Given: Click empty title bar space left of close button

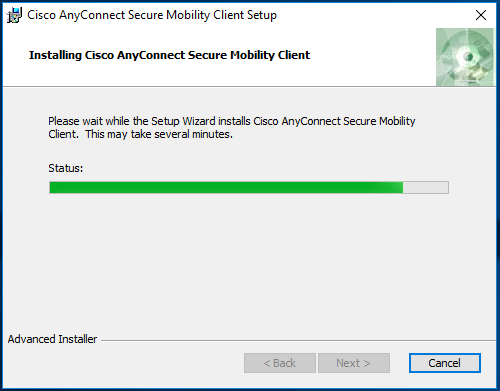Looking at the screenshot, I should pos(373,15).
